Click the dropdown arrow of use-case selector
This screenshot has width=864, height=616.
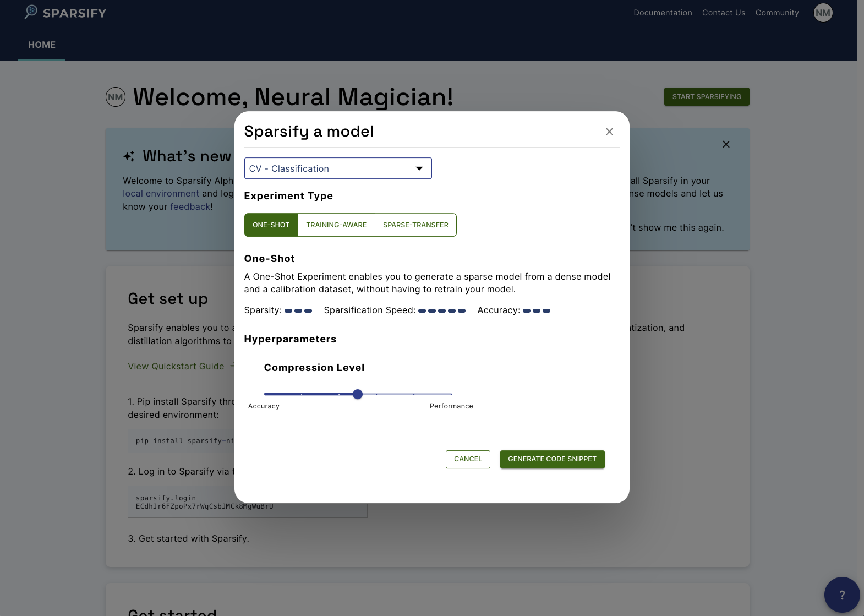(419, 168)
